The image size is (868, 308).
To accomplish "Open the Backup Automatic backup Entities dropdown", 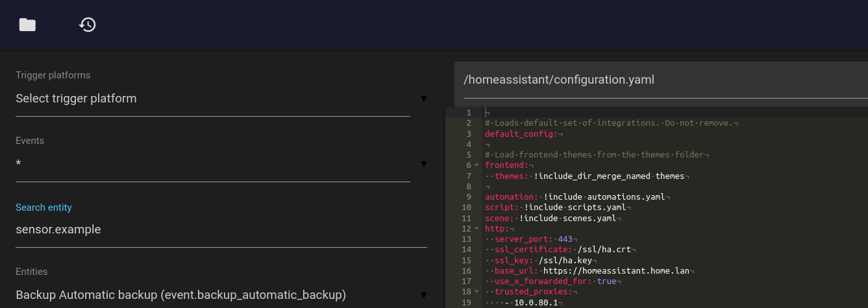I will pyautogui.click(x=221, y=295).
